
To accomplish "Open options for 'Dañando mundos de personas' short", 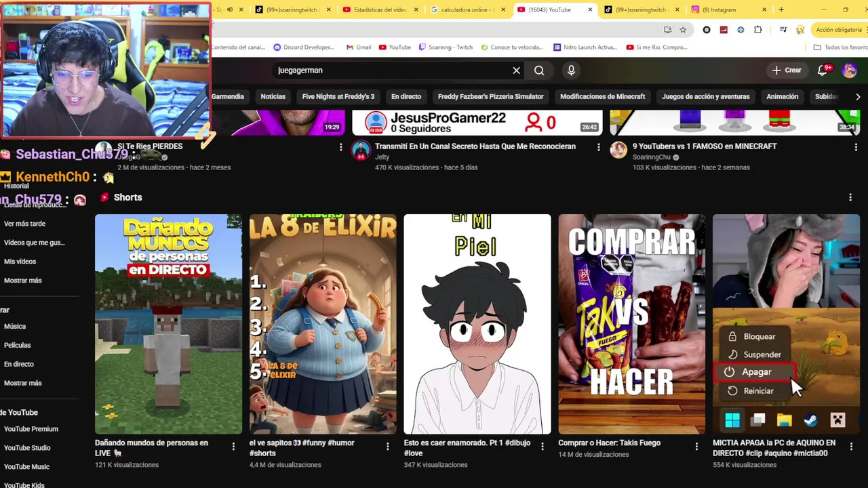I will [233, 447].
